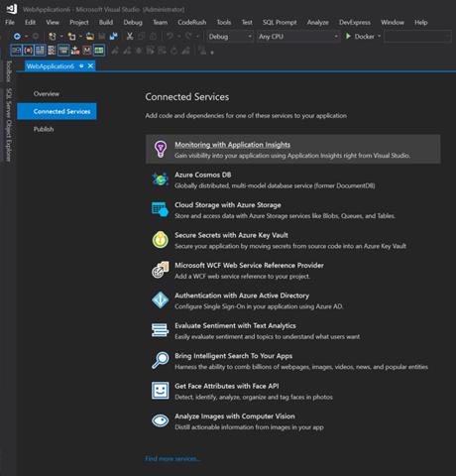Expand the New Project dropdown arrow
The width and height of the screenshot is (456, 476).
coord(61,37)
